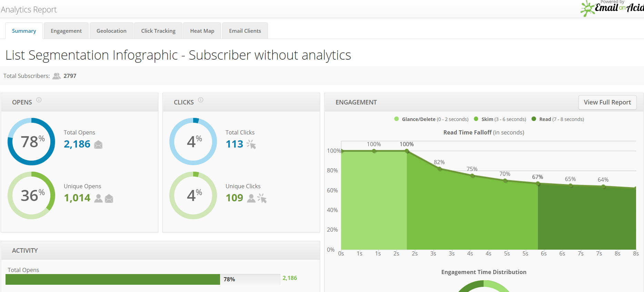This screenshot has width=644, height=292.
Task: Open the Click Tracking tab
Action: pyautogui.click(x=158, y=31)
